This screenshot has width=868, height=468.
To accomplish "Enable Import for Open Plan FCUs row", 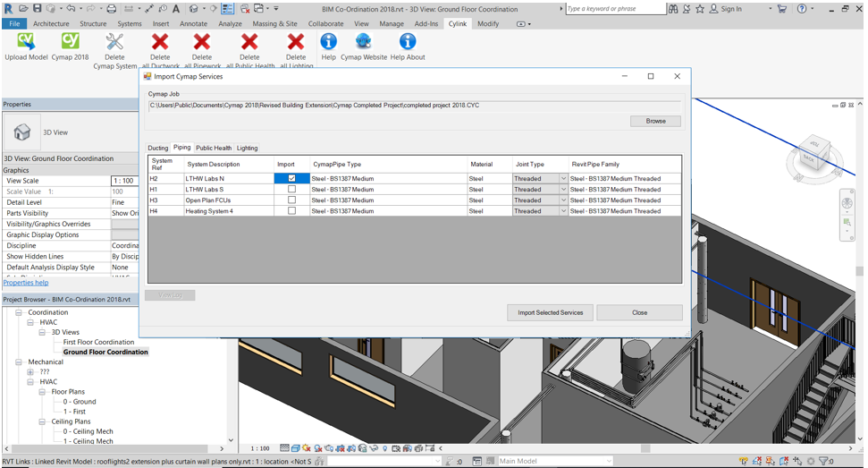I will pos(291,200).
